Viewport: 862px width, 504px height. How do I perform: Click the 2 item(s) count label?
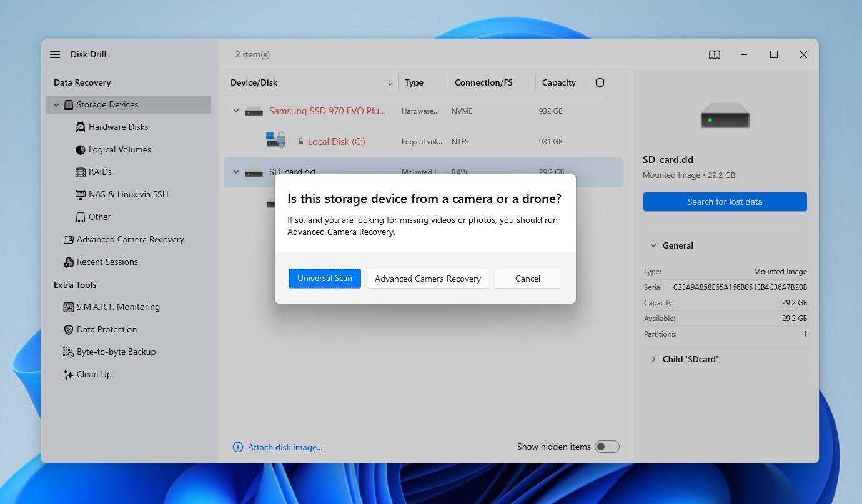[x=253, y=55]
